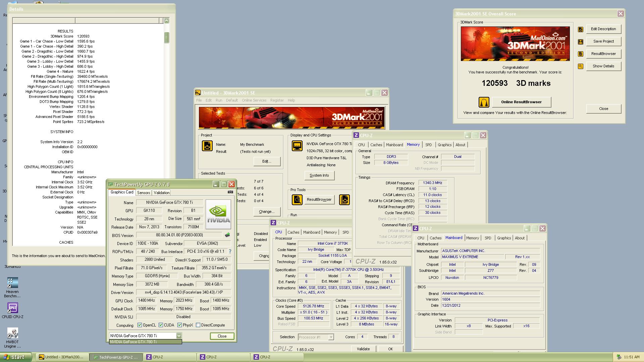Viewport: 644px width, 362px height.
Task: Click the Bus Interface question mark icon
Action: 230,251
